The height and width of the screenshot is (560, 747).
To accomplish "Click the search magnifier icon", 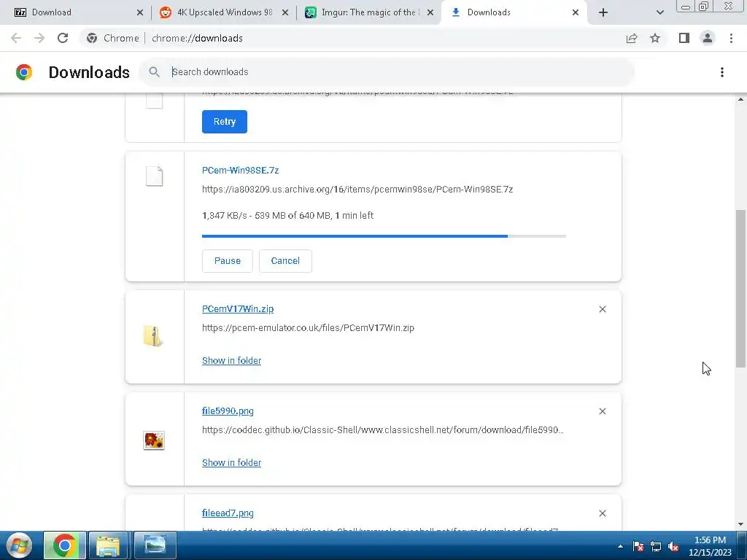I will click(154, 72).
